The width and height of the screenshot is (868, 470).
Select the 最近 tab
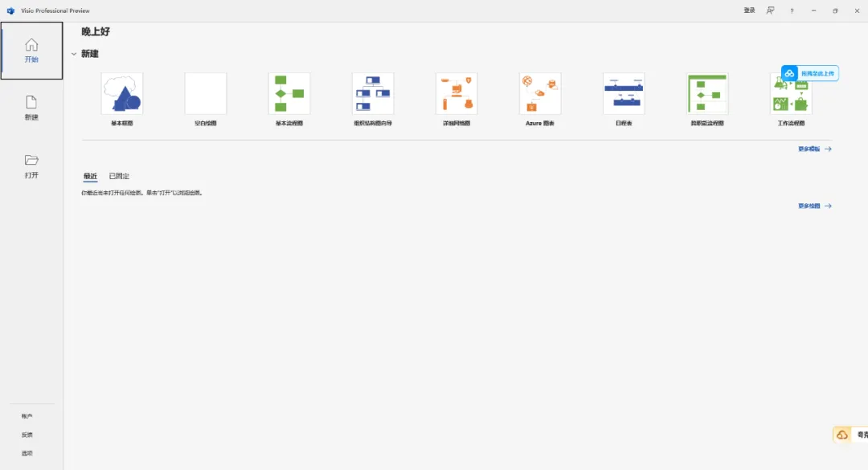90,176
